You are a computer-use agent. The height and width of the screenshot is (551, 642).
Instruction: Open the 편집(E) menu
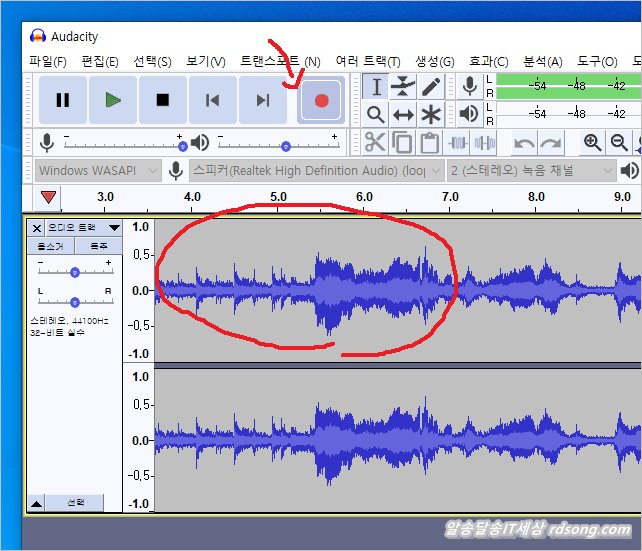coord(100,61)
